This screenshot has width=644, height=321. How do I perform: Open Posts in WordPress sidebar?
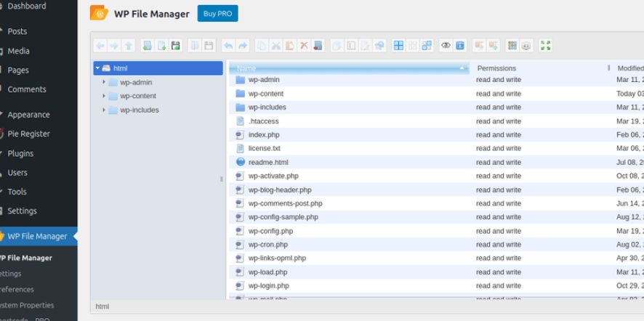[x=17, y=31]
